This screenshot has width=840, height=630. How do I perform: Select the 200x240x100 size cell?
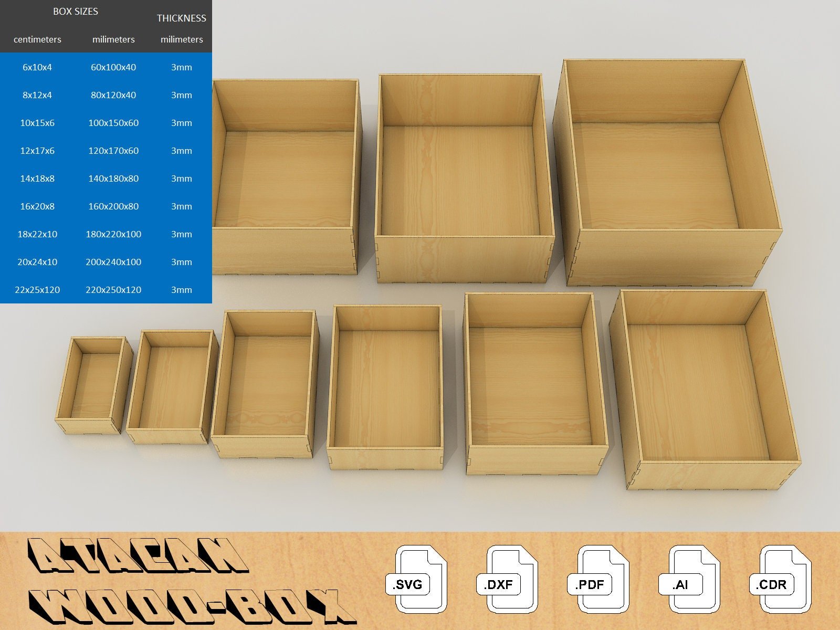pyautogui.click(x=113, y=262)
